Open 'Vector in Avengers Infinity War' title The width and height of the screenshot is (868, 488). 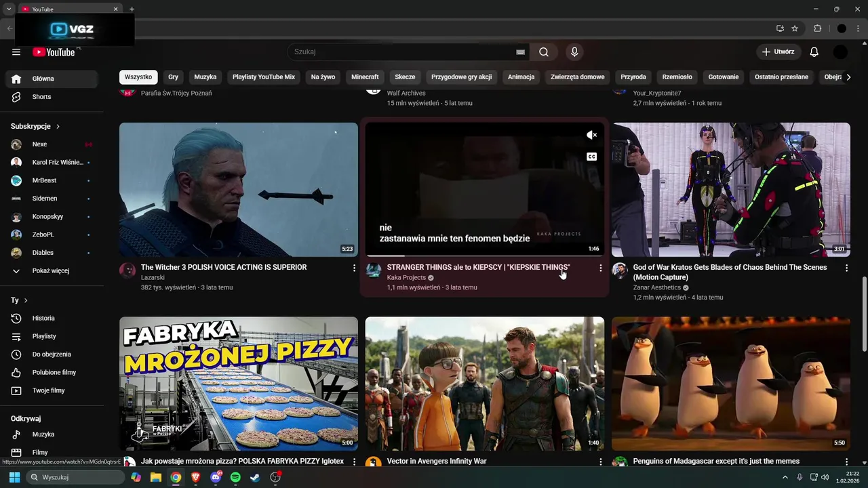(x=437, y=462)
